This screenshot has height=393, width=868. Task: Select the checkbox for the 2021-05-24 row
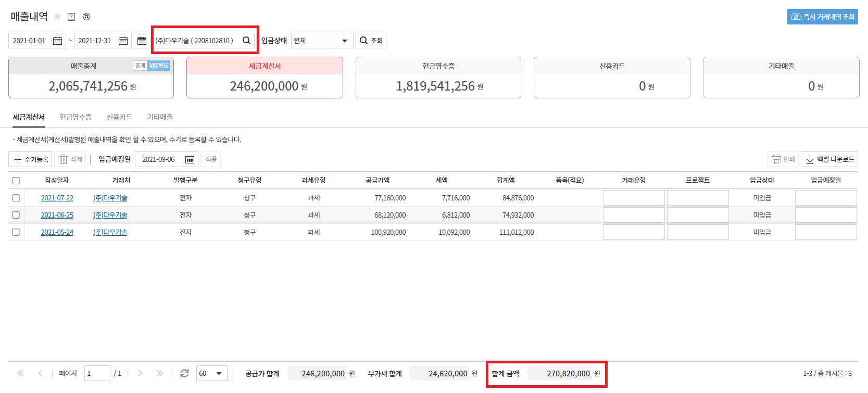(x=16, y=232)
